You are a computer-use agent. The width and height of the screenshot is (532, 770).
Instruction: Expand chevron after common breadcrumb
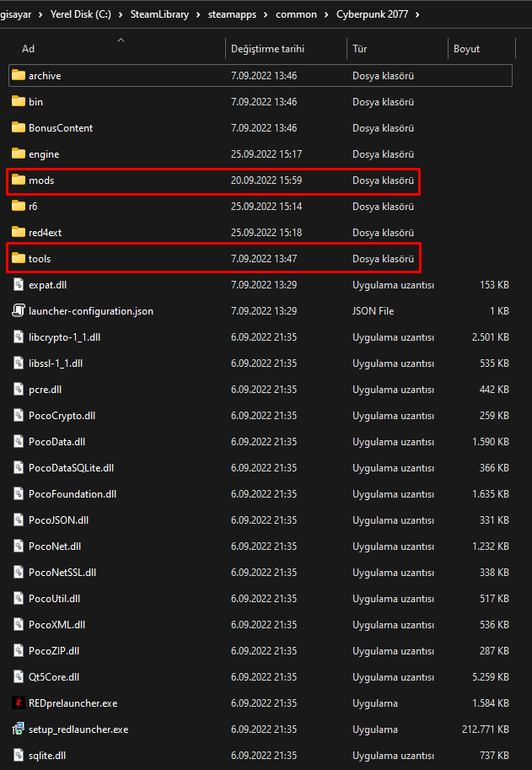click(x=326, y=14)
